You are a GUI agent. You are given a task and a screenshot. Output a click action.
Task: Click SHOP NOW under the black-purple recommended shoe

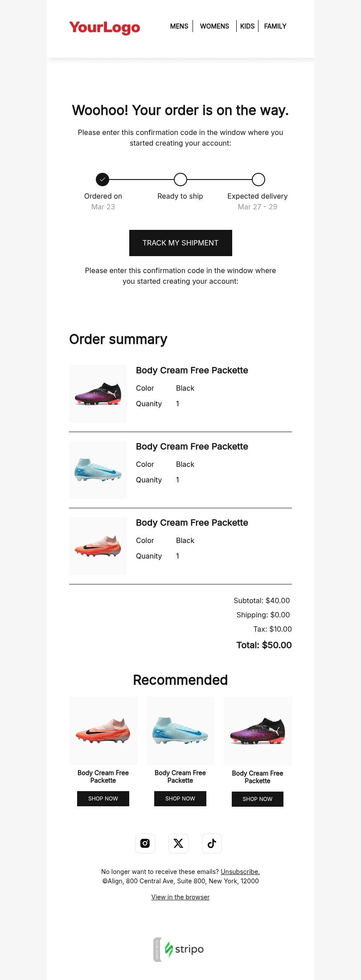[258, 799]
